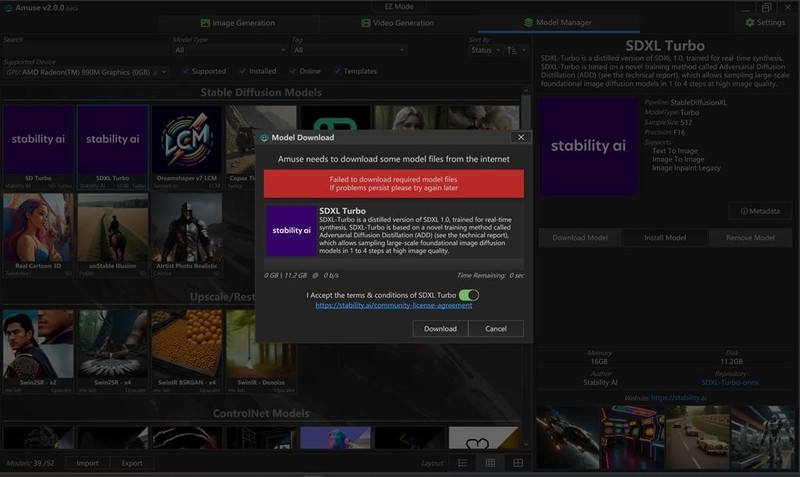This screenshot has width=800, height=477.
Task: Uncheck the Installed filter checkbox
Action: tap(243, 72)
